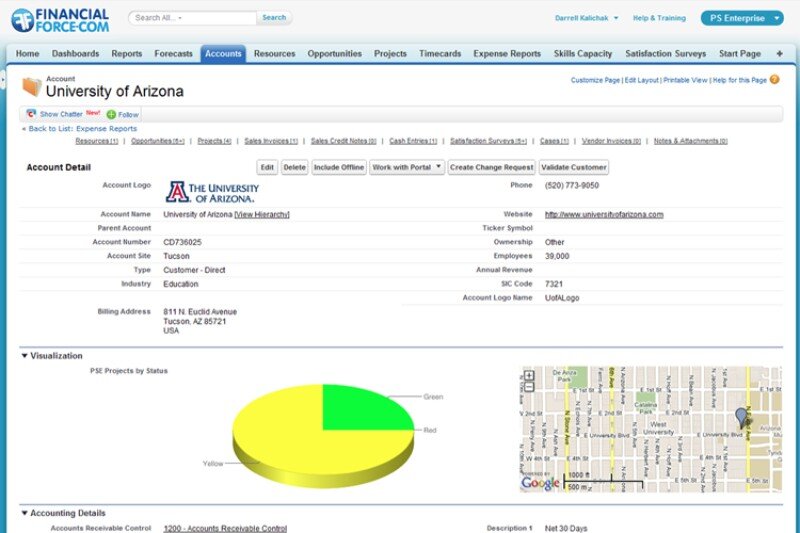This screenshot has width=800, height=533.
Task: Open the help icon for this page
Action: pos(774,79)
